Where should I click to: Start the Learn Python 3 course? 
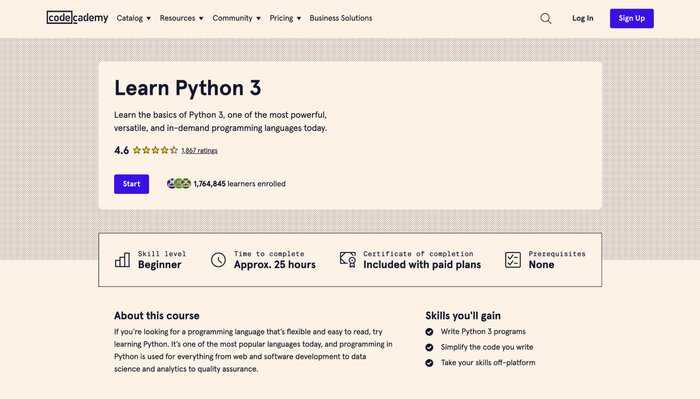[131, 184]
